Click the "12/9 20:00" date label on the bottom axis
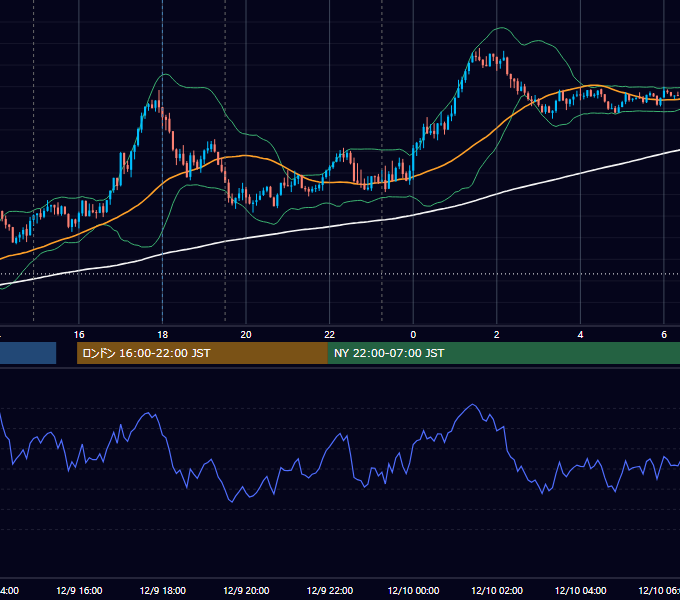680x600 pixels. click(246, 591)
